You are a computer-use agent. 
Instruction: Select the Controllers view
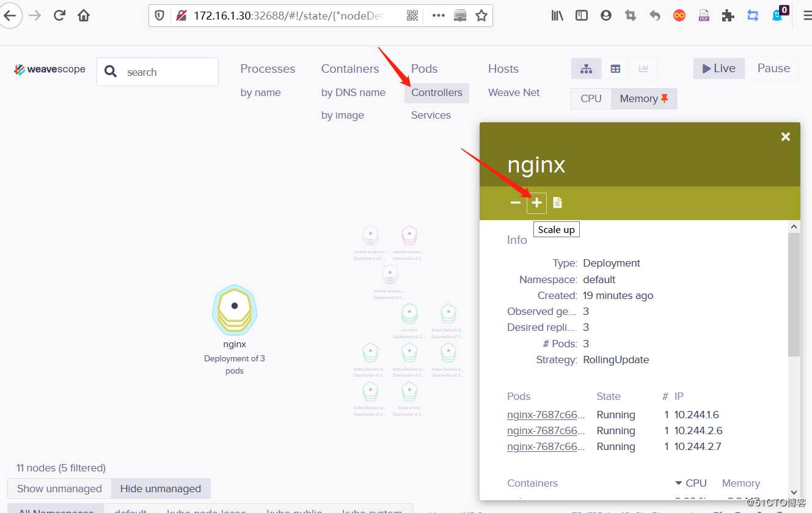tap(437, 92)
